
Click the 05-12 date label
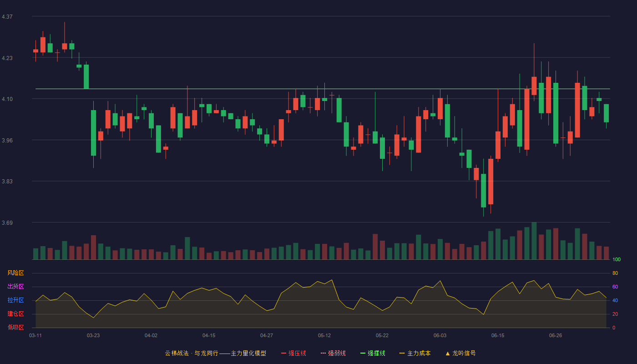tap(324, 335)
